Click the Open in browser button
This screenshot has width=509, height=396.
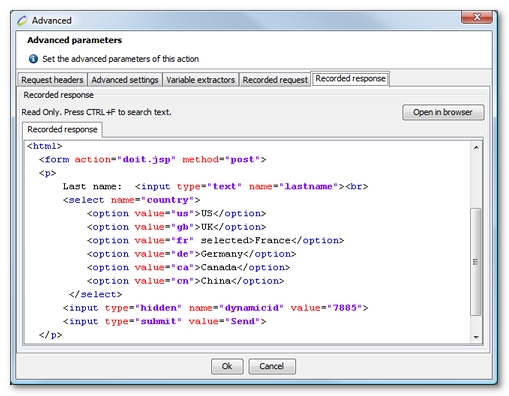click(443, 112)
